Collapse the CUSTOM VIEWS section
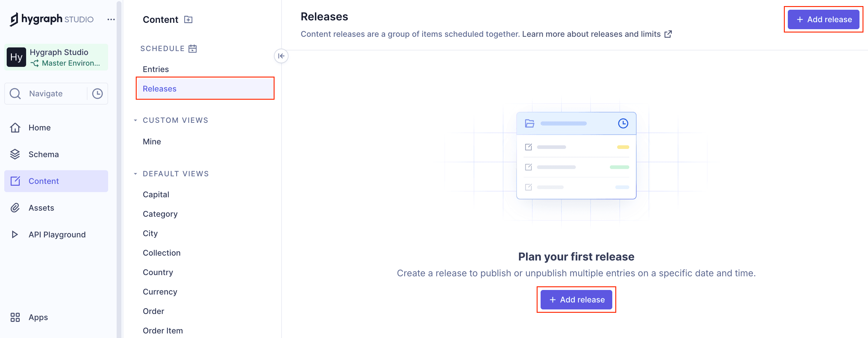 tap(136, 120)
